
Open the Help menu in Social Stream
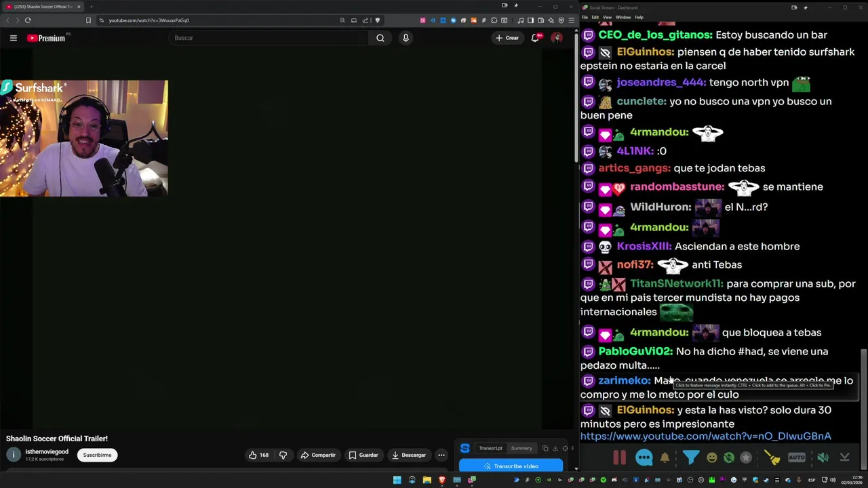tap(639, 17)
